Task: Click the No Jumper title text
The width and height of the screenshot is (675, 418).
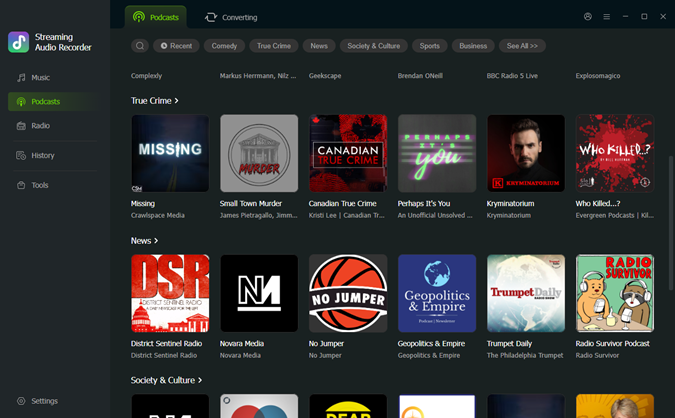Action: click(x=326, y=344)
